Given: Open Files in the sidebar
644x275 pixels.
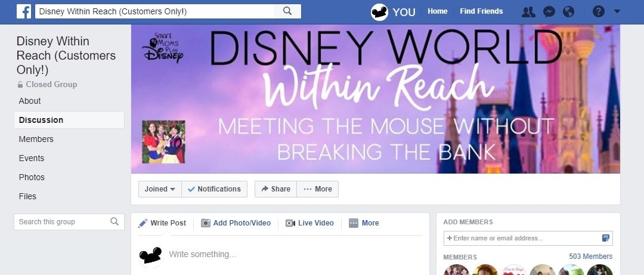Looking at the screenshot, I should [27, 196].
